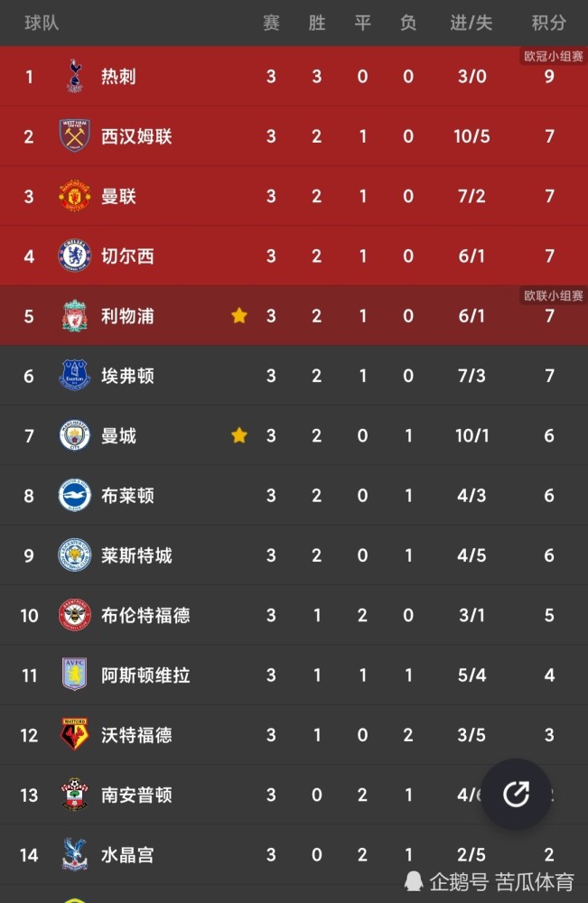Toggle favorite star next to 利物浦
The image size is (588, 903).
(239, 315)
